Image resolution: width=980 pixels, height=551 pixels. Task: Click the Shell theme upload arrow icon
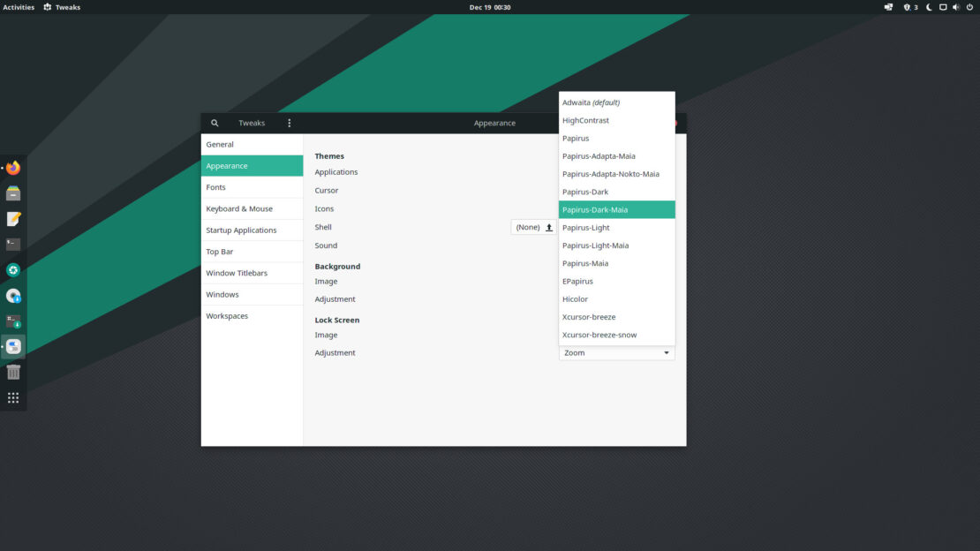[548, 227]
